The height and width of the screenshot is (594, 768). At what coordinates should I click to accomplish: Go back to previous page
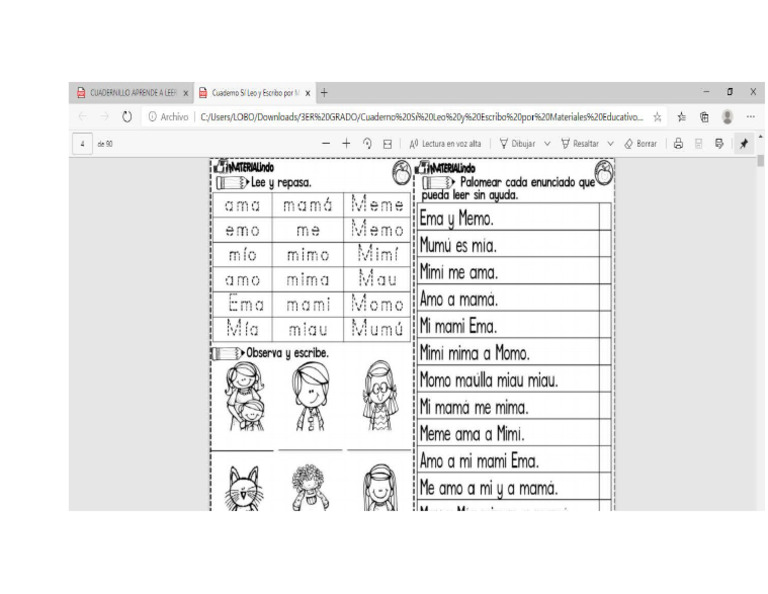(x=83, y=117)
